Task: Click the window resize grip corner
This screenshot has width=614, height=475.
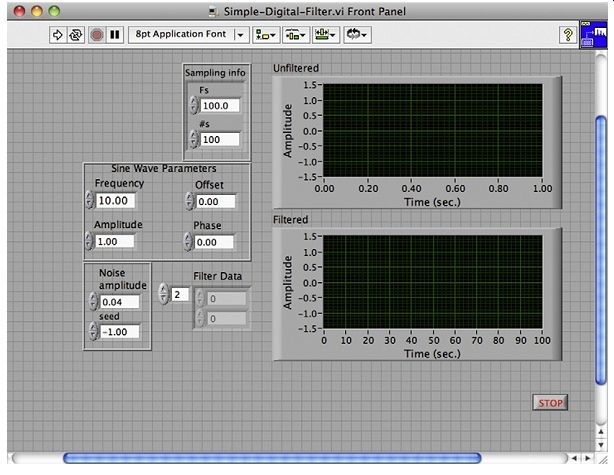Action: click(x=601, y=458)
